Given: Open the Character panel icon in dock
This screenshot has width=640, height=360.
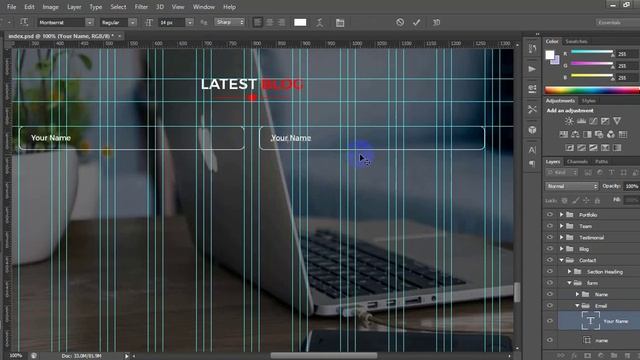Looking at the screenshot, I should tap(532, 150).
